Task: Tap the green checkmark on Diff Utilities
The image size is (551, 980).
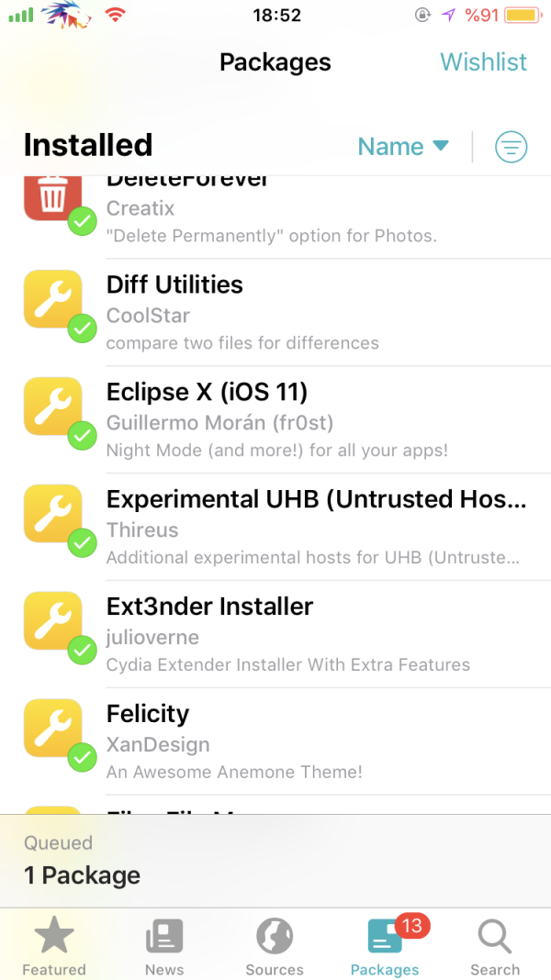Action: [83, 328]
